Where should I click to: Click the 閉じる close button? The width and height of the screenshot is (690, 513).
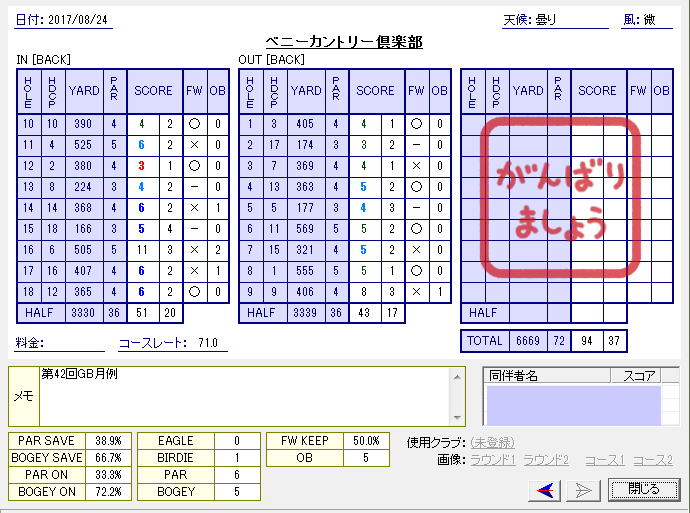coord(644,489)
